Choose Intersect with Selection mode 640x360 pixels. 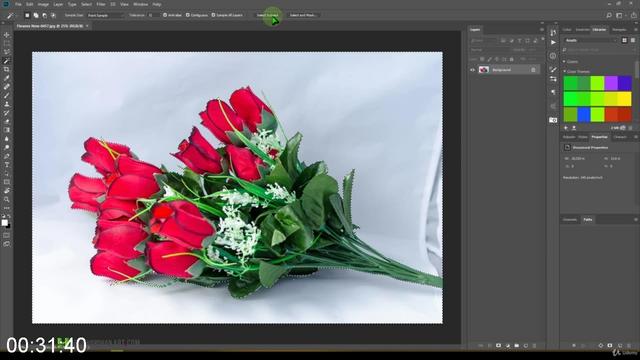point(53,15)
